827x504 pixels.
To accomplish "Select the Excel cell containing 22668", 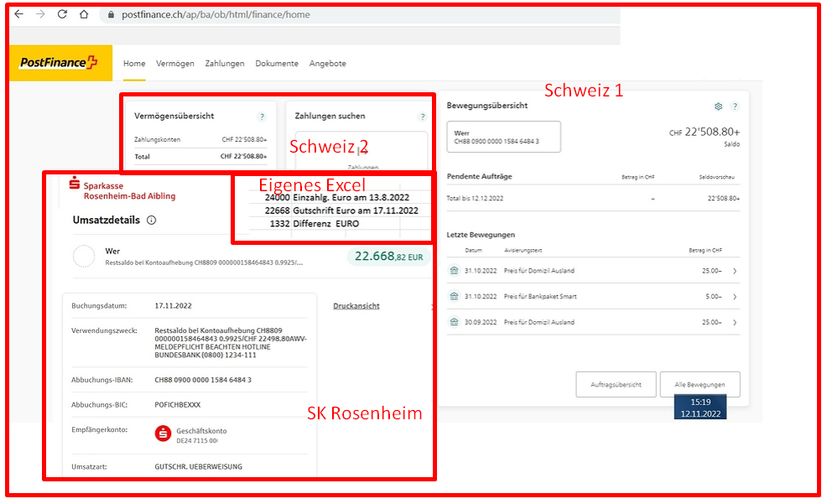I will (277, 210).
